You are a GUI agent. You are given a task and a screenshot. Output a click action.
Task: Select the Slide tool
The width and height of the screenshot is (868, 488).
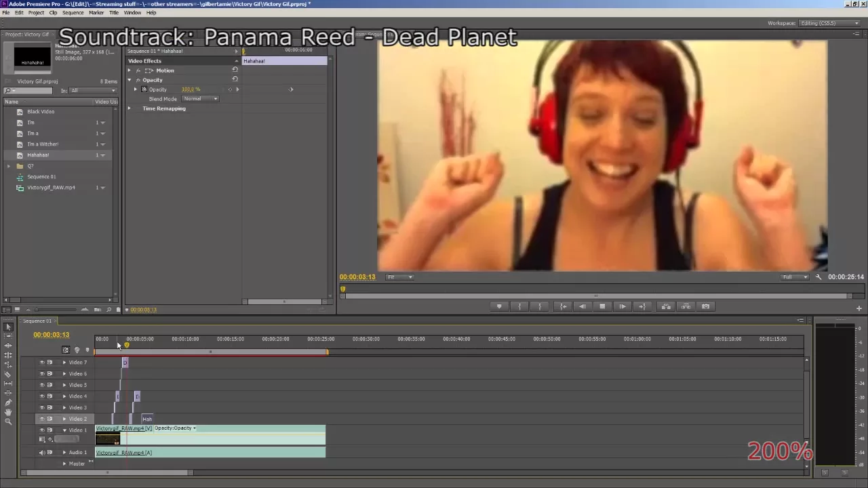[8, 393]
